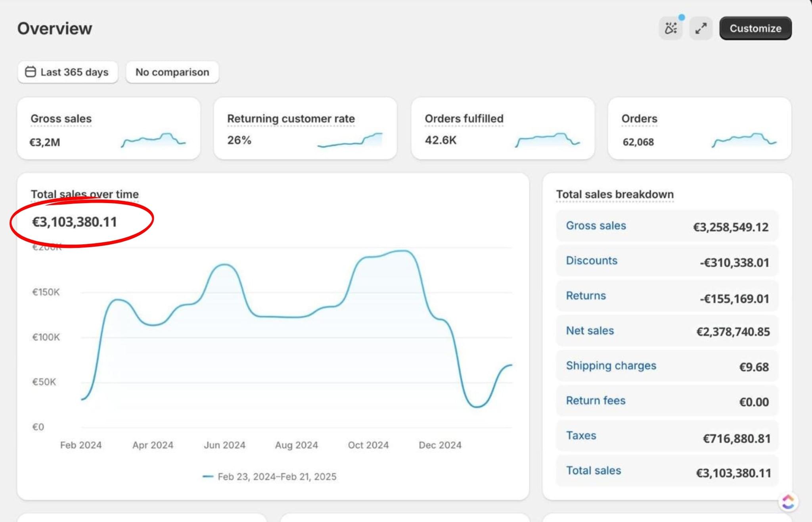Open the Shipping charges link
Image resolution: width=812 pixels, height=522 pixels.
coord(611,365)
